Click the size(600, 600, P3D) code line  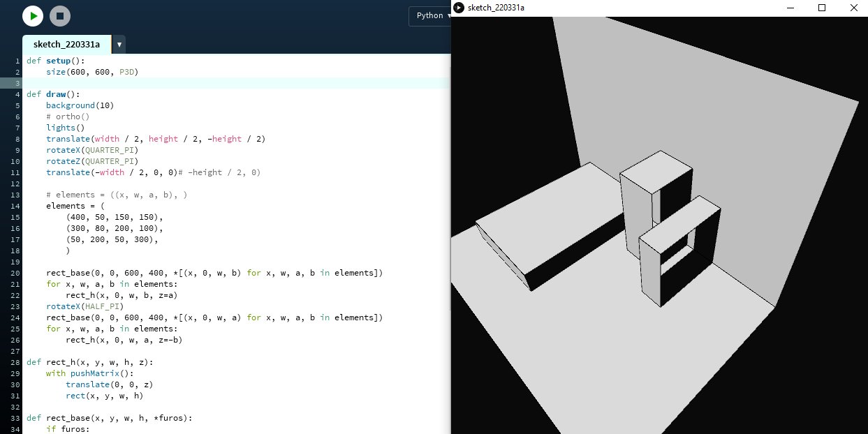click(x=92, y=72)
